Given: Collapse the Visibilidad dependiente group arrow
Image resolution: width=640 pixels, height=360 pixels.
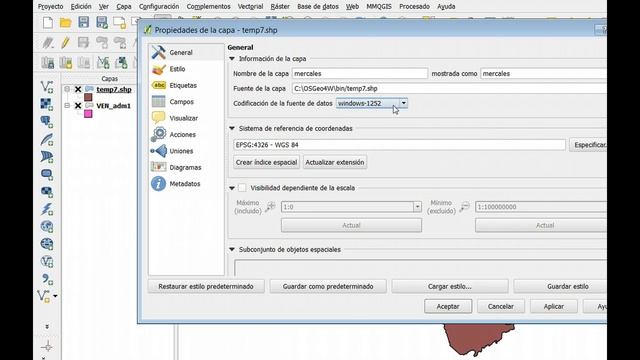Looking at the screenshot, I should tap(232, 188).
